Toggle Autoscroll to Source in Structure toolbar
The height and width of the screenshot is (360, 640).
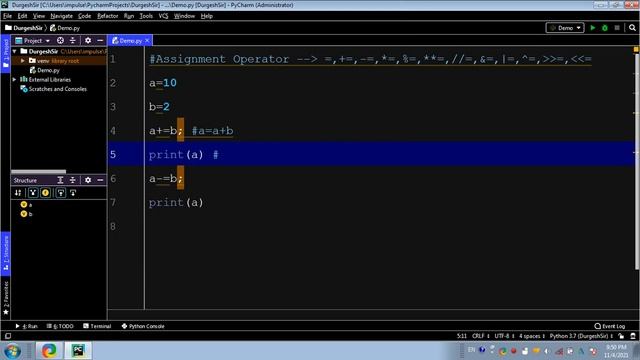(61, 193)
